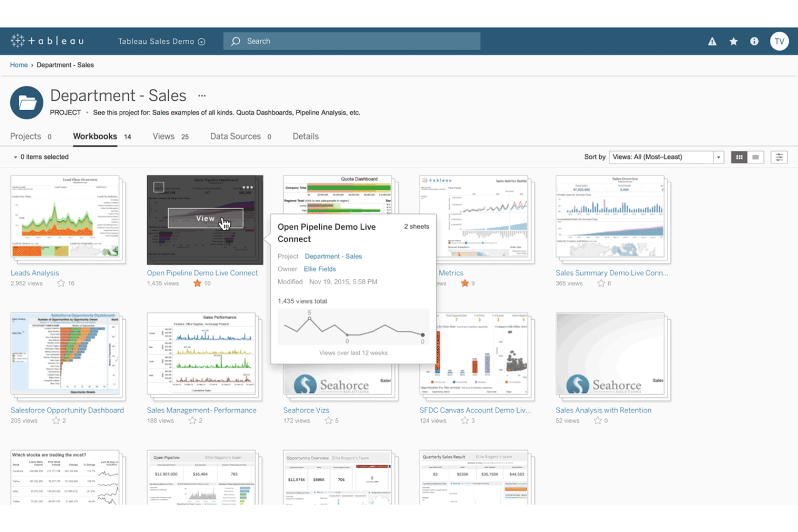This screenshot has height=532, width=798.
Task: Open actions dots on Open Pipeline thumbnail
Action: [x=247, y=187]
